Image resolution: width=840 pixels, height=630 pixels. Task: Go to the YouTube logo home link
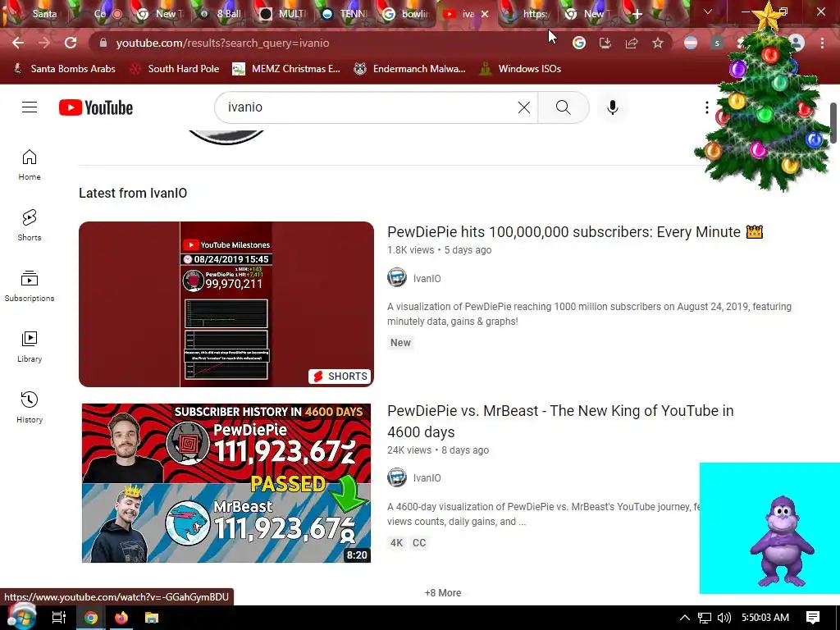pyautogui.click(x=96, y=107)
